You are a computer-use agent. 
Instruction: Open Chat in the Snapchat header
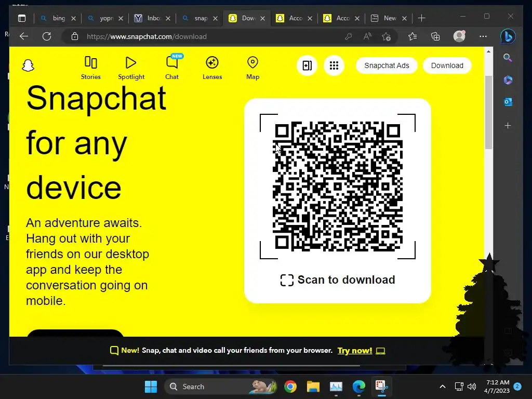tap(172, 68)
